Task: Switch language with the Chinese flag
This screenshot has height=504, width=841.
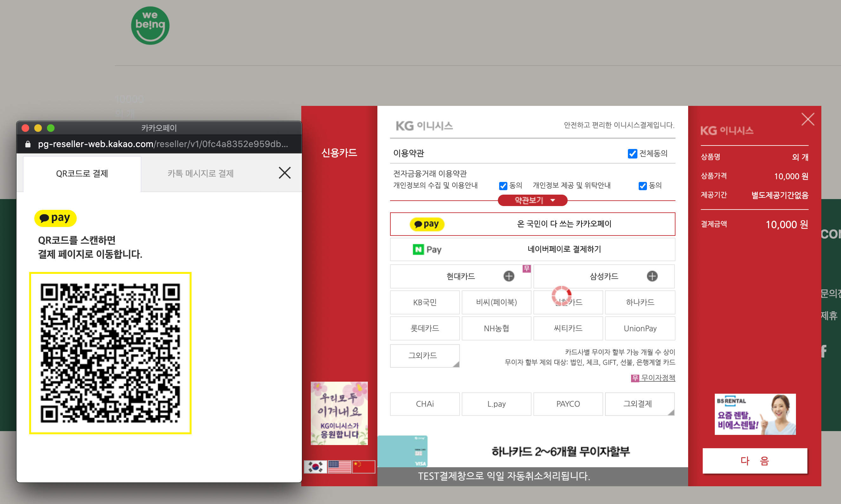Action: pyautogui.click(x=363, y=467)
